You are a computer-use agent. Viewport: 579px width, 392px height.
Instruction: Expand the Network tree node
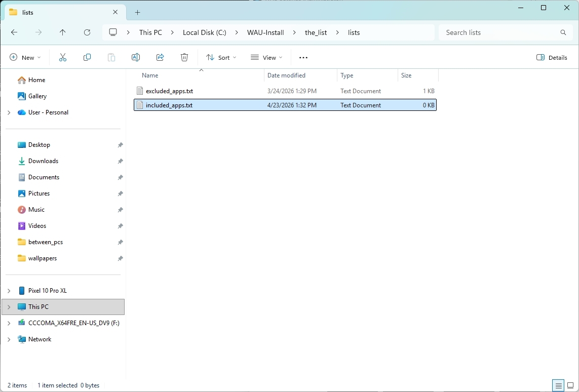[x=9, y=339]
